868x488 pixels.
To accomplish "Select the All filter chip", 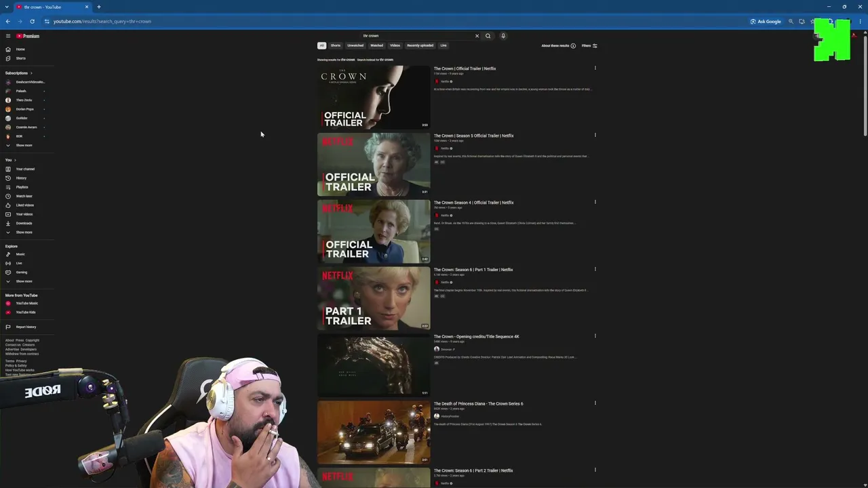I will tap(322, 45).
